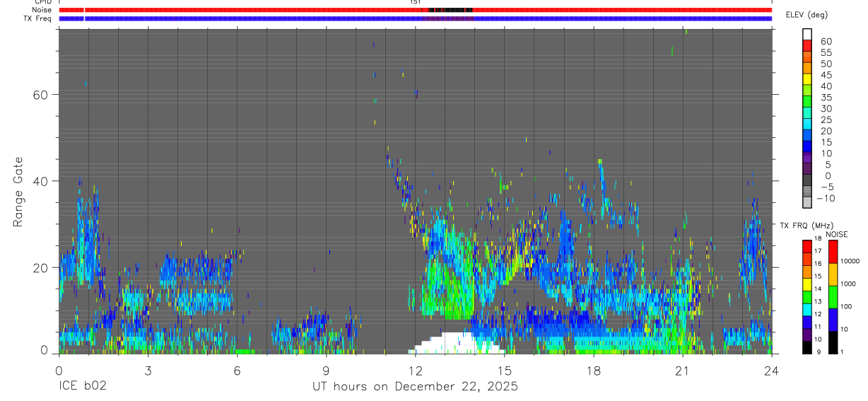The width and height of the screenshot is (868, 401).
Task: Click the '45' label on ELEV color bar
Action: [826, 76]
